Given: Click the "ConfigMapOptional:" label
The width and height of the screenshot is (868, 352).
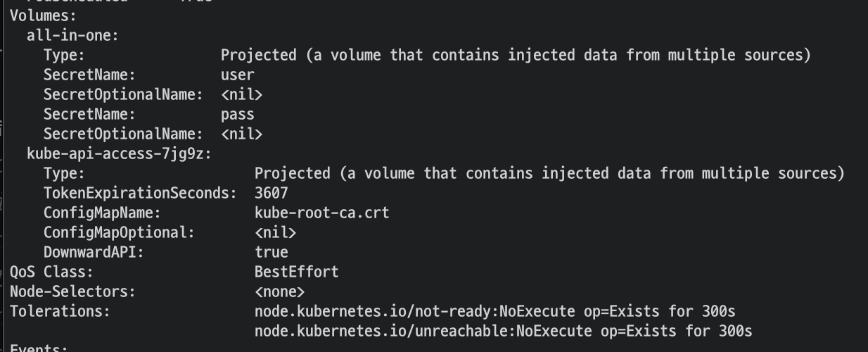Looking at the screenshot, I should (119, 232).
